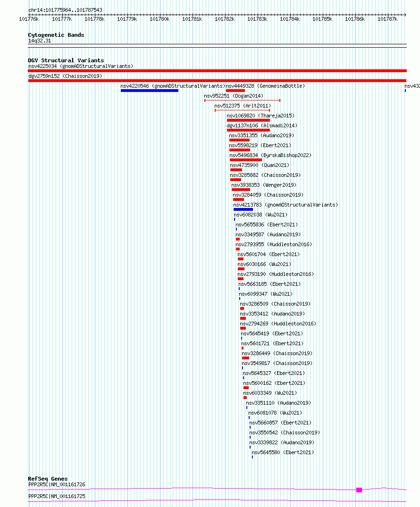Open nsv3349587 (Audano2019) variant

click(268, 234)
